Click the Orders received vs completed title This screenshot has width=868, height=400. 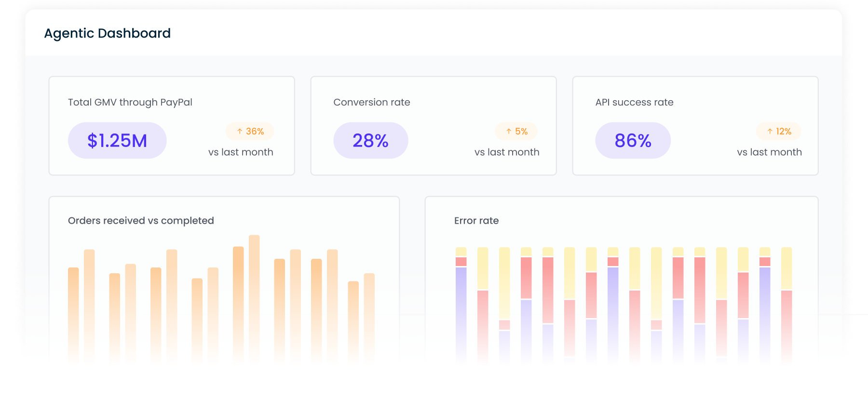(141, 221)
